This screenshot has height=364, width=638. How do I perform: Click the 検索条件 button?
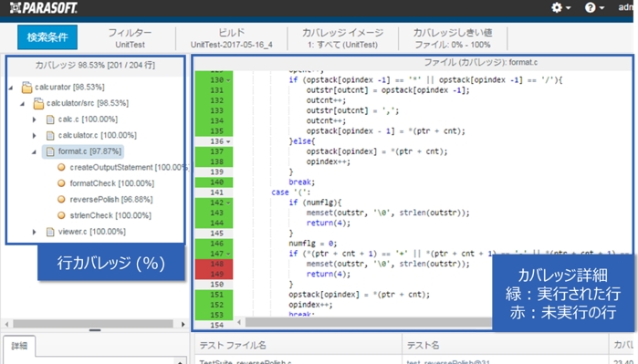pos(47,37)
